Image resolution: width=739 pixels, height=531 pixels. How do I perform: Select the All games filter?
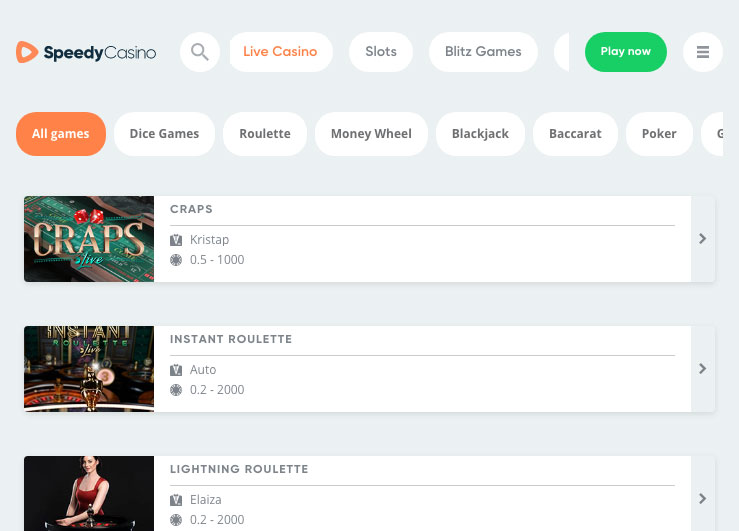point(61,134)
